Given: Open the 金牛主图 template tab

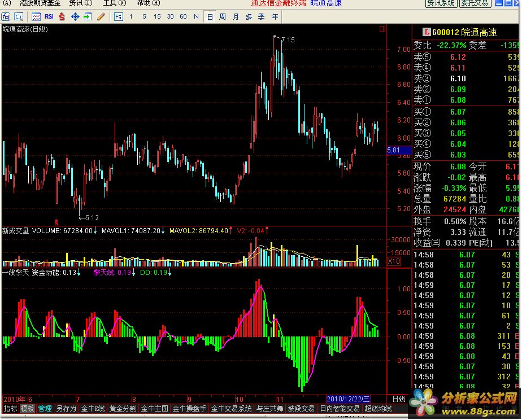Looking at the screenshot, I should (154, 408).
